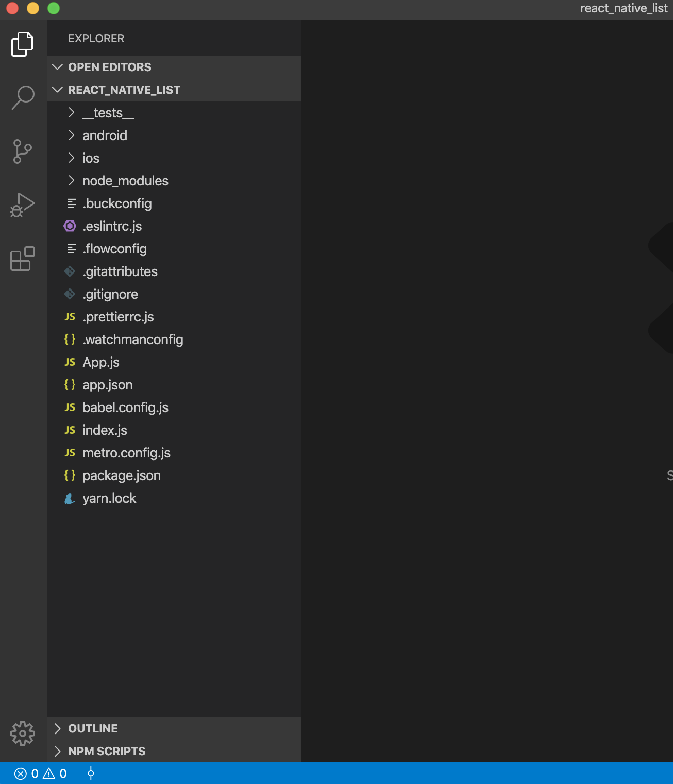This screenshot has height=784, width=673.
Task: Click the JS icon beside index.js
Action: click(x=70, y=430)
